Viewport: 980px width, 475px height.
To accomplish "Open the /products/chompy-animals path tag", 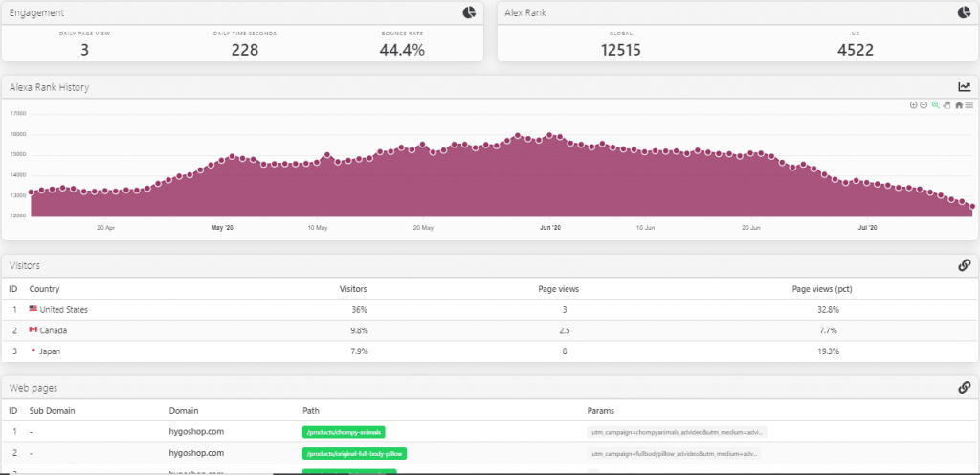I will pos(344,432).
